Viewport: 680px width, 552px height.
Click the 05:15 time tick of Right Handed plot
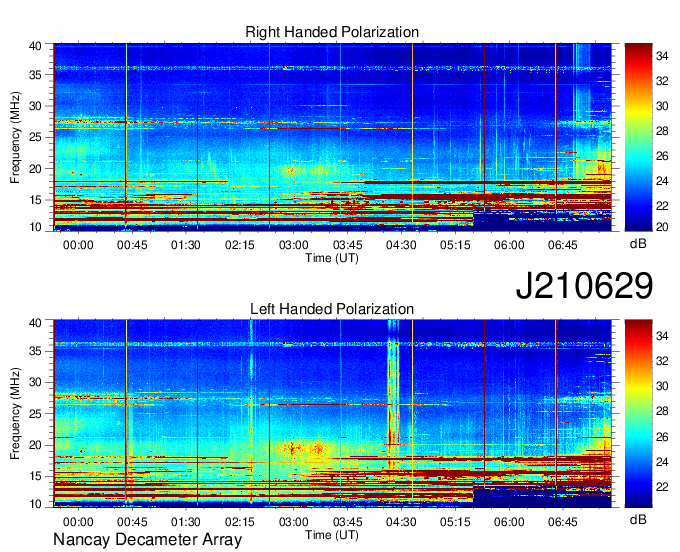point(455,245)
